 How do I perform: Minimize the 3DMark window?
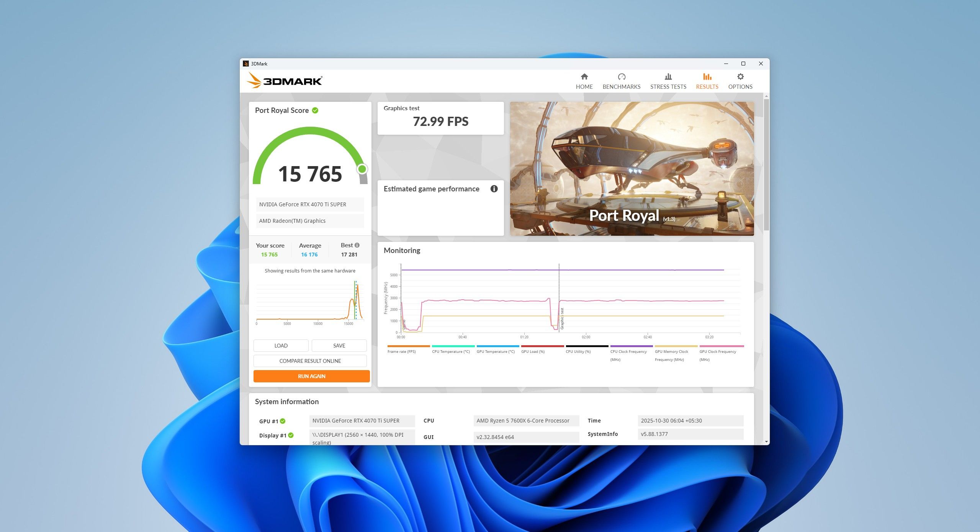726,64
